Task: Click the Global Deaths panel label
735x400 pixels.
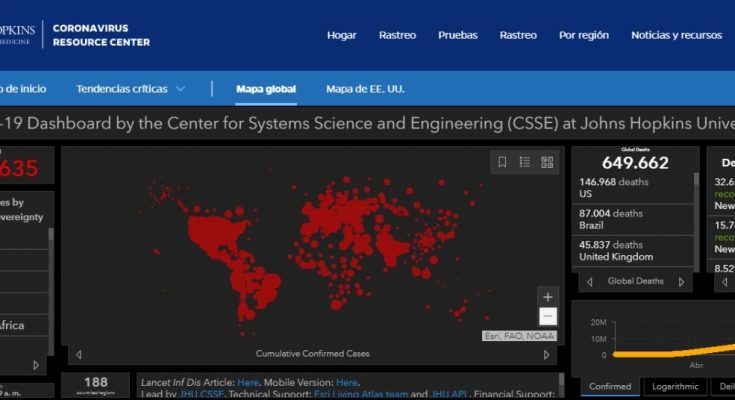Action: 635,281
